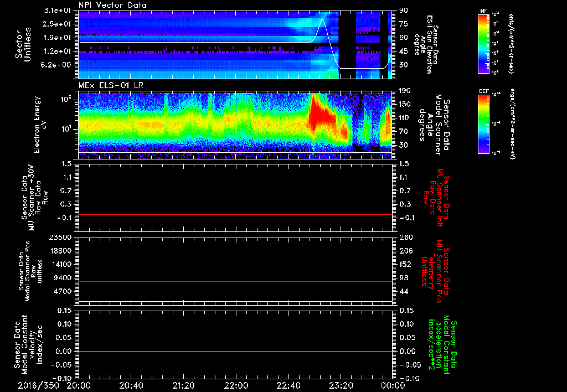Click the 'Sector Unitless' axis label
This screenshot has height=392, width=567.
(23, 44)
